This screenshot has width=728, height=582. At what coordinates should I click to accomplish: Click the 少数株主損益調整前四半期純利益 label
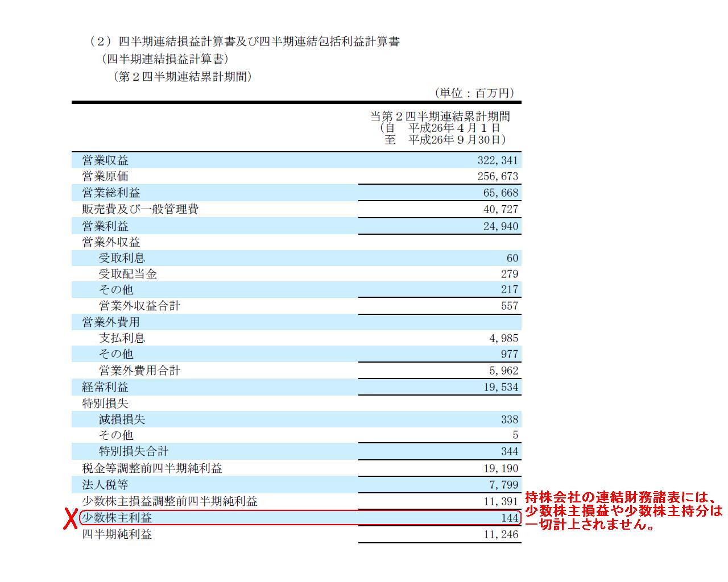(169, 501)
